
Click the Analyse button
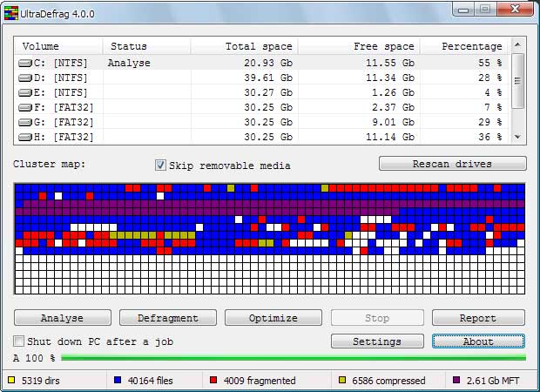point(63,318)
